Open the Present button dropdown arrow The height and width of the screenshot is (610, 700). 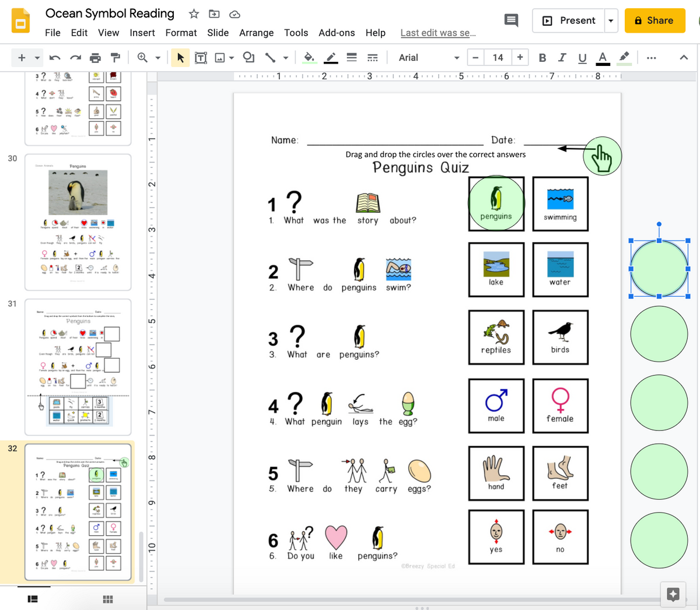(x=611, y=21)
